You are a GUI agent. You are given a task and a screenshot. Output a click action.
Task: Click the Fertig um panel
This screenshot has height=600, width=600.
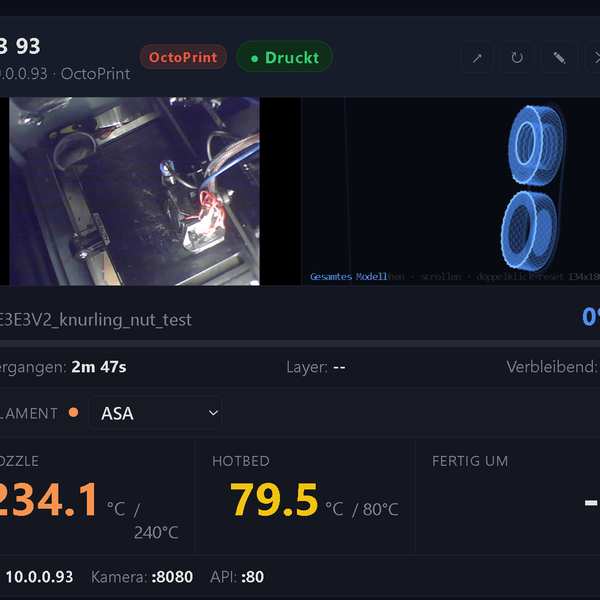[508, 496]
